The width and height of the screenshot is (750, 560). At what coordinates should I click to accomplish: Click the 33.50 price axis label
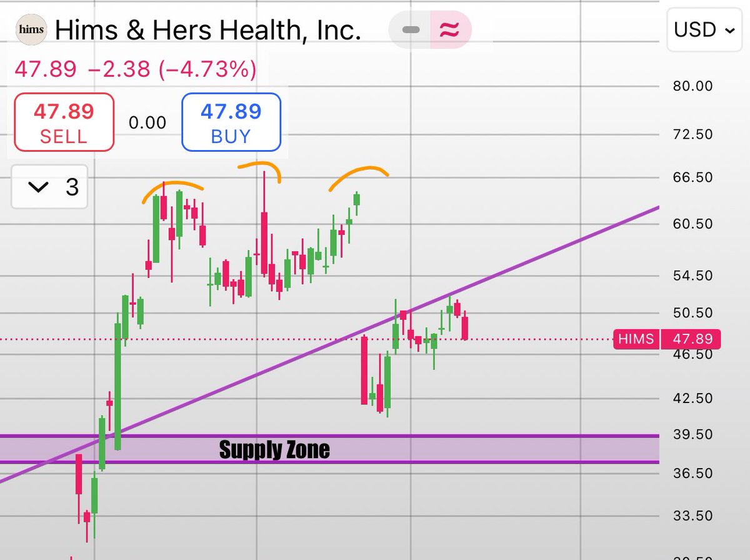tap(692, 516)
